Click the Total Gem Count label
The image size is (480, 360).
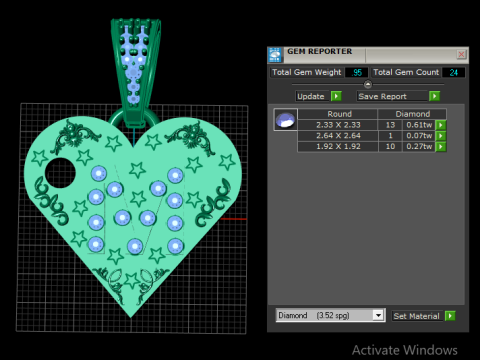[406, 72]
